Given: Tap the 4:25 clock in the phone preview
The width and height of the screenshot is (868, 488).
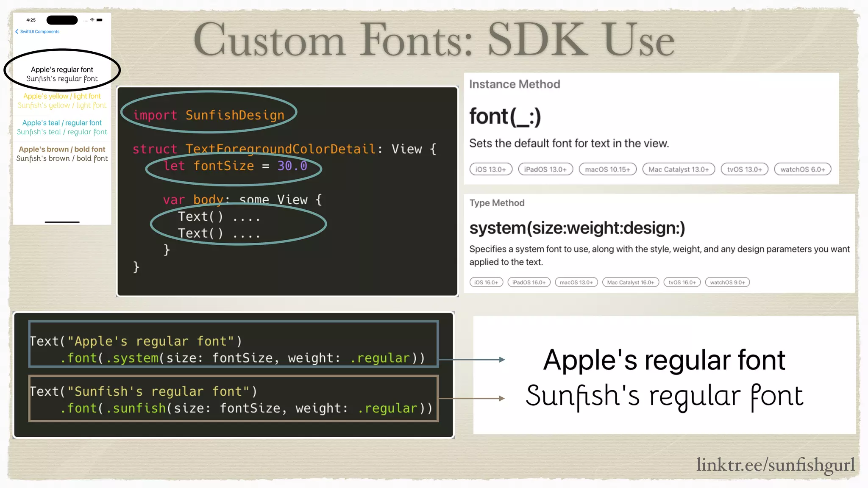Looking at the screenshot, I should tap(31, 20).
